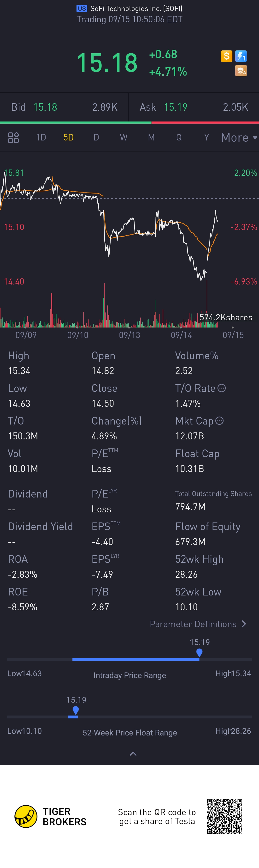Tap the Tesla share QR code
Screen dimensions: 259x868
coord(224,816)
